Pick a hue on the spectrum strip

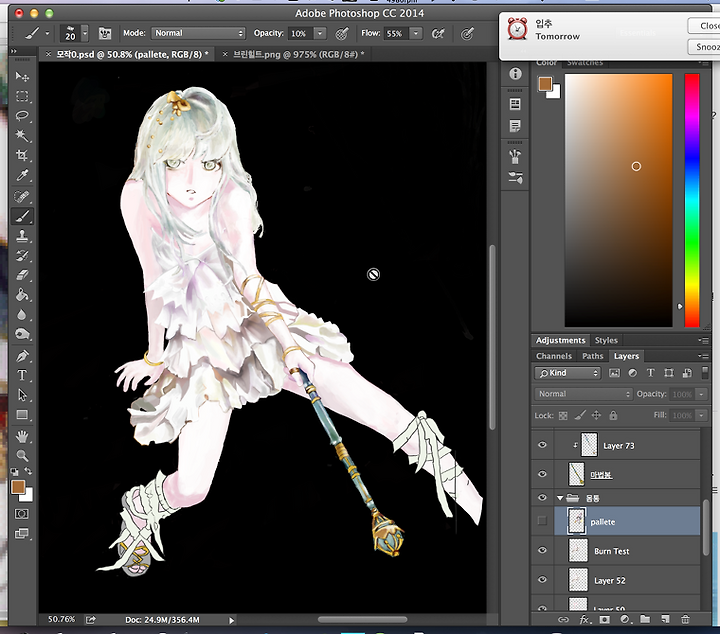[x=692, y=200]
